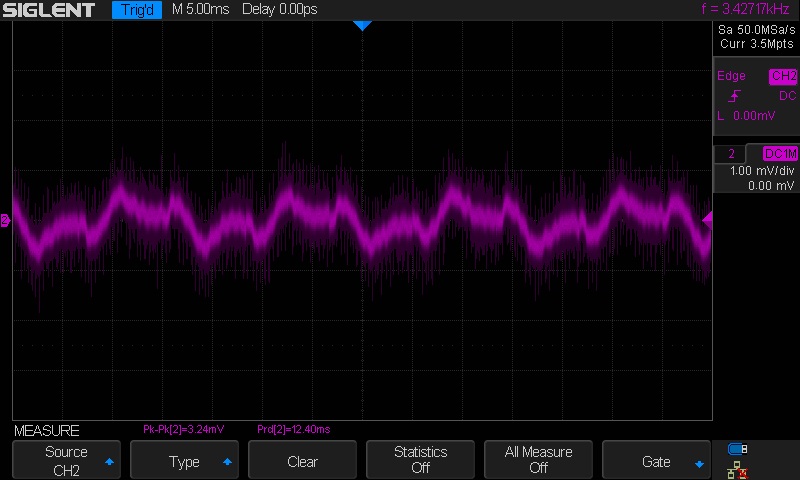The width and height of the screenshot is (800, 480).
Task: Click the blue arrow on Type button
Action: [228, 462]
